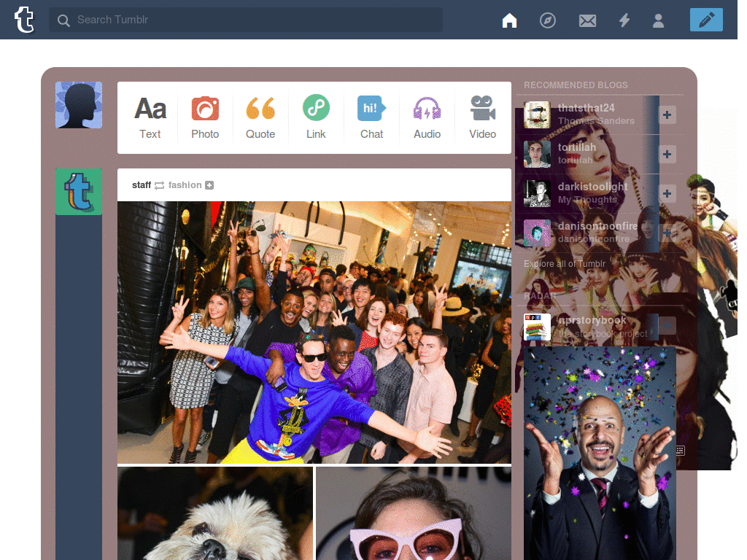The image size is (747, 560).
Task: Follow nprstorybook with plus button
Action: tap(667, 326)
